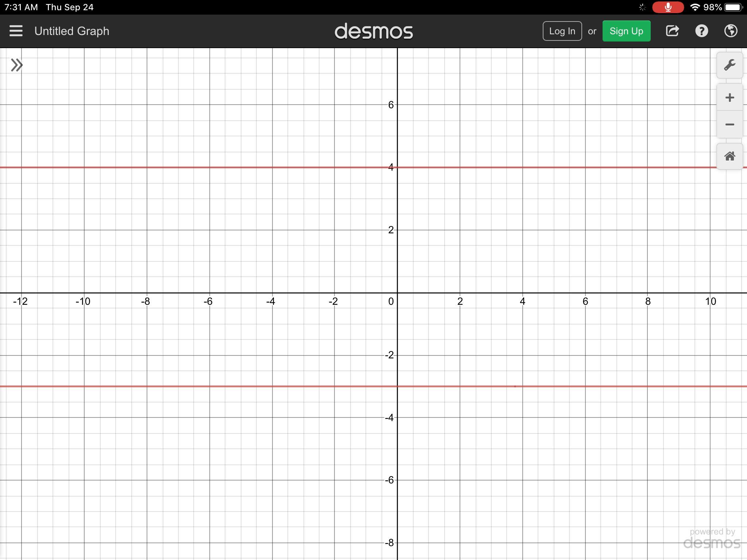Rename the Untitled Graph title
This screenshot has width=747, height=560.
72,31
